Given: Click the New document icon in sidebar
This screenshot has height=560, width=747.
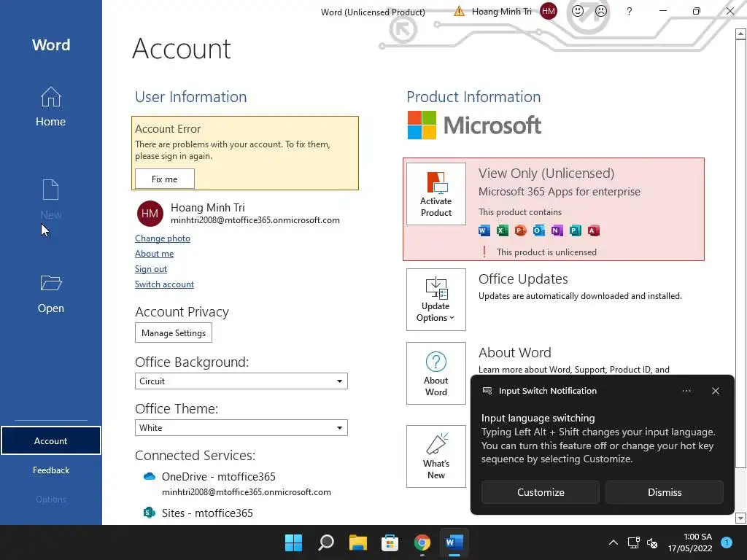Looking at the screenshot, I should (50, 190).
